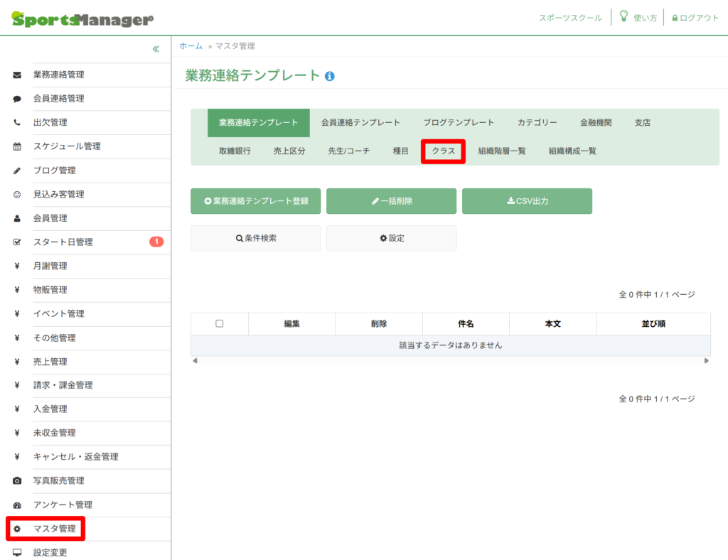Switch to 会員連絡テンプレート tab
Viewport: 728px width, 560px height.
pos(360,123)
